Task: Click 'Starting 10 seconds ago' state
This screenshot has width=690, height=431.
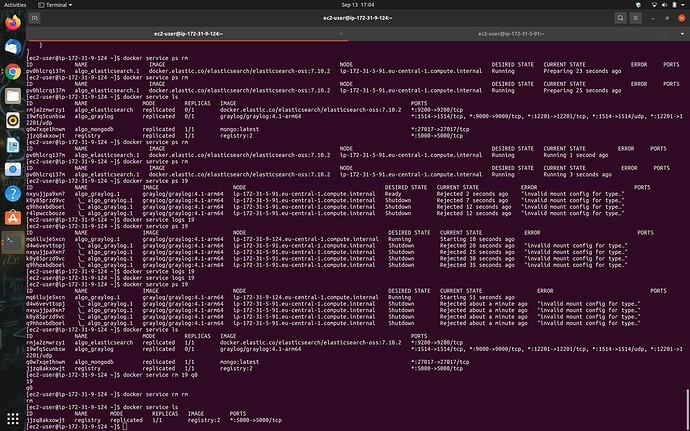Action: [x=477, y=239]
